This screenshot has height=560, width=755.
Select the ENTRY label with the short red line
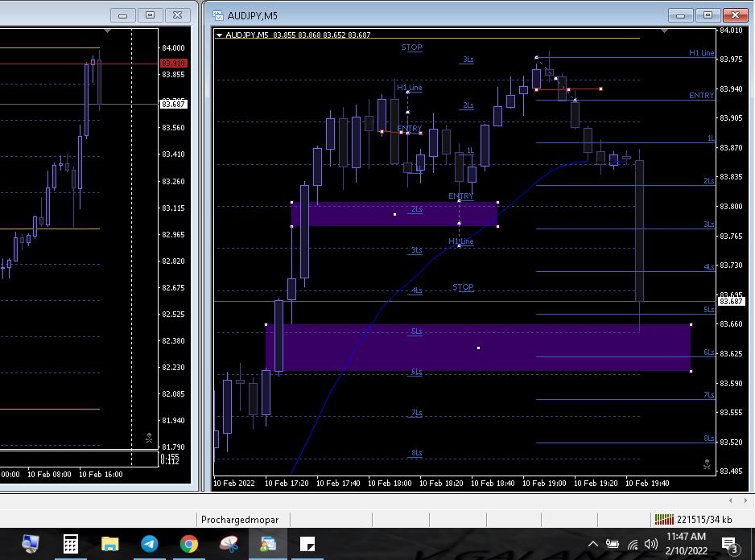point(410,129)
